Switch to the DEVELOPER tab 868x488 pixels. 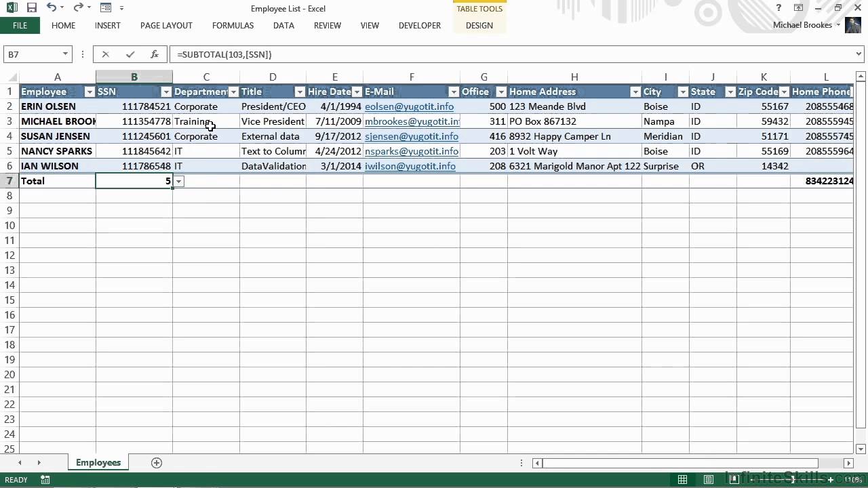pyautogui.click(x=420, y=26)
